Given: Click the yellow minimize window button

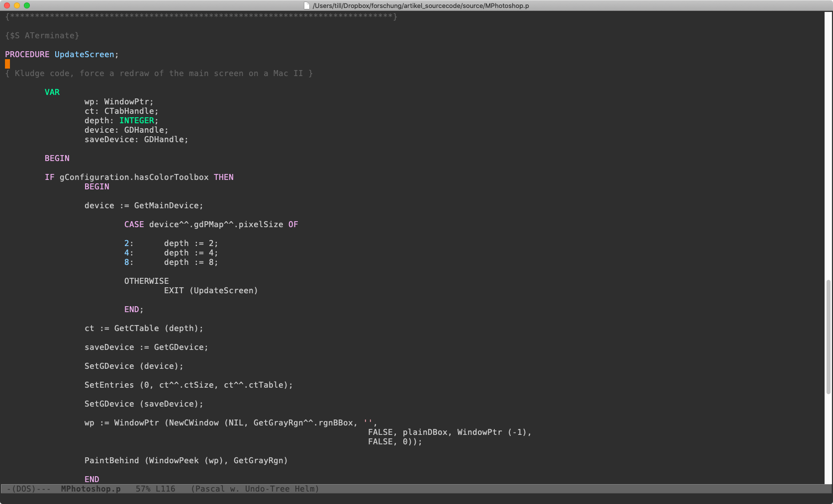Looking at the screenshot, I should pos(17,5).
